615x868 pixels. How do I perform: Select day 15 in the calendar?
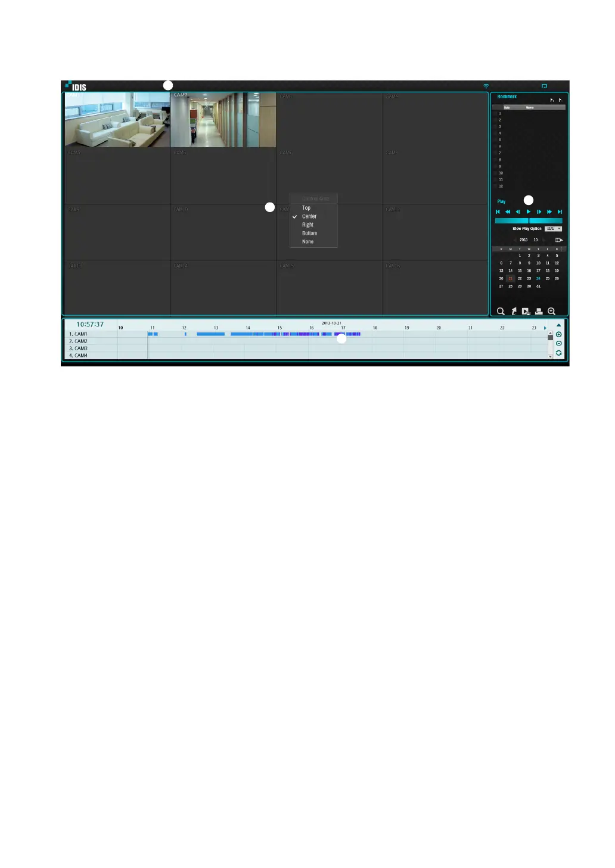point(520,270)
